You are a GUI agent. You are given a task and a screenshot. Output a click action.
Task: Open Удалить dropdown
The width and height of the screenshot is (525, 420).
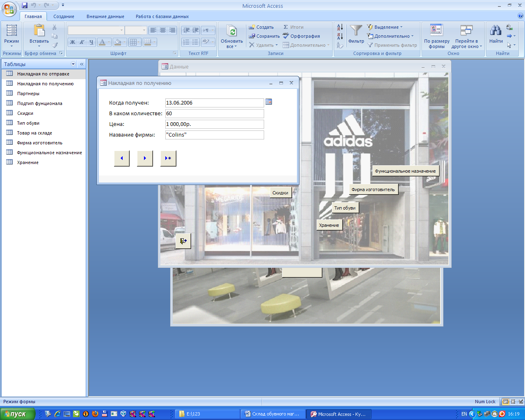264,45
